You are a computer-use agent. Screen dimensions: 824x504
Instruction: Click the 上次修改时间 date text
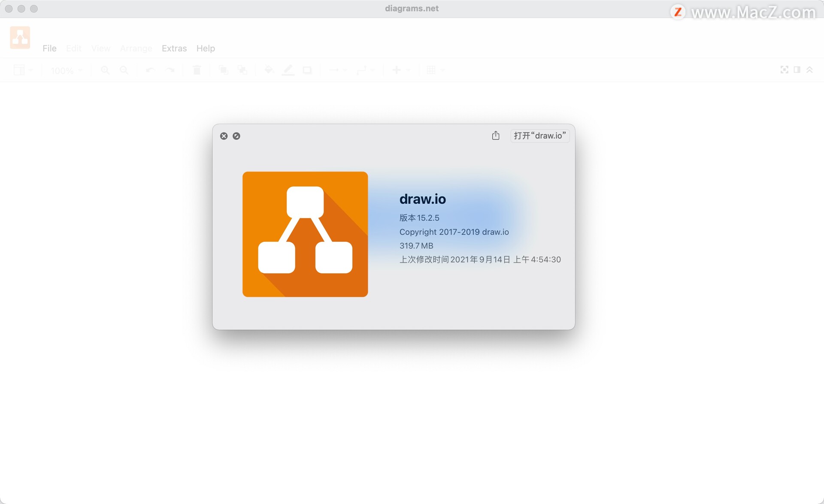(x=480, y=260)
